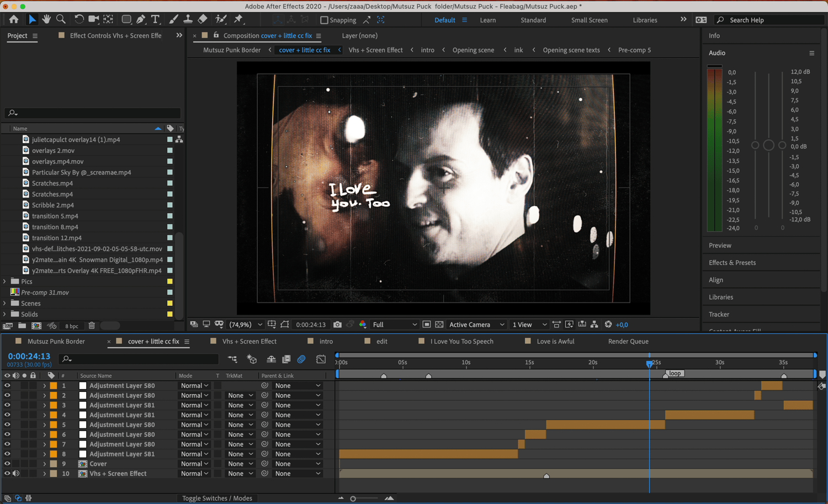This screenshot has width=828, height=504.
Task: Click Toggle Switches / Modes button
Action: pos(217,498)
